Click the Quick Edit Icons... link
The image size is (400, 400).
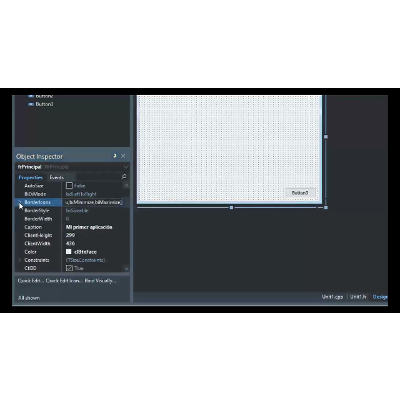tap(64, 281)
